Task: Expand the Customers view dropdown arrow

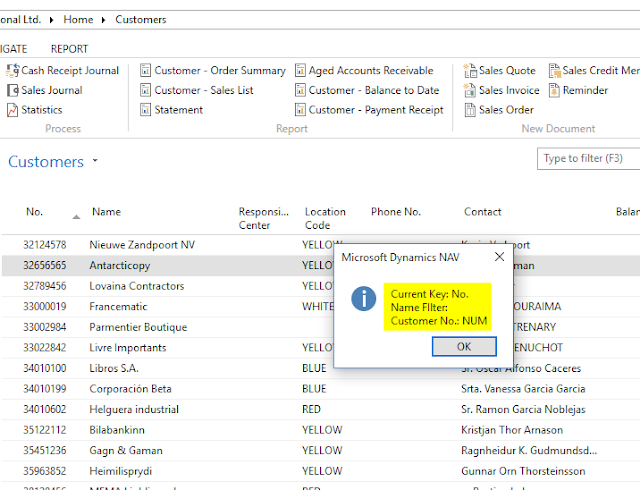Action: 95,160
